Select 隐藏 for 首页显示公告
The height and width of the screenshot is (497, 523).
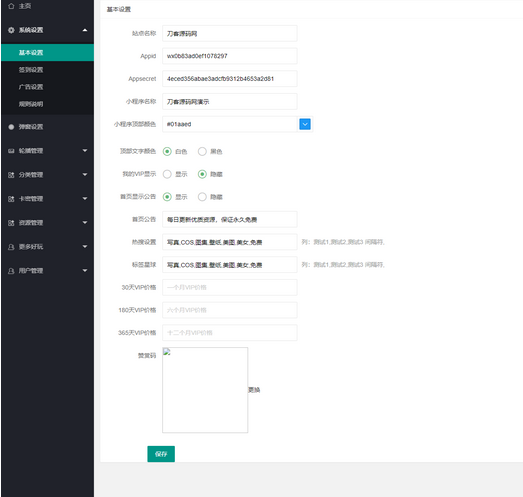(x=202, y=197)
